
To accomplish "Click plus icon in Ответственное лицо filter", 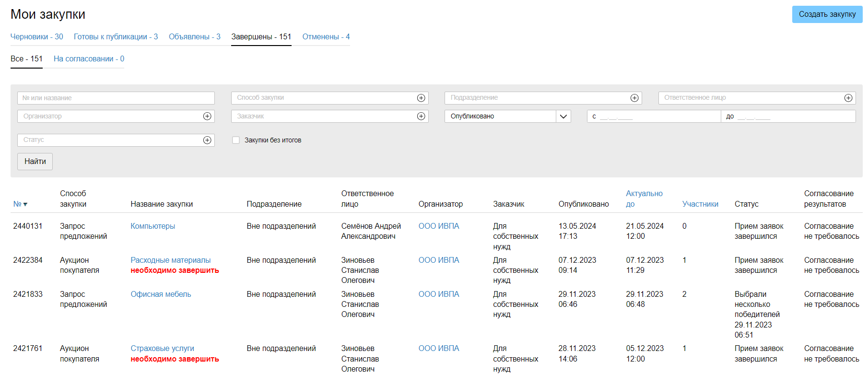I will point(848,98).
